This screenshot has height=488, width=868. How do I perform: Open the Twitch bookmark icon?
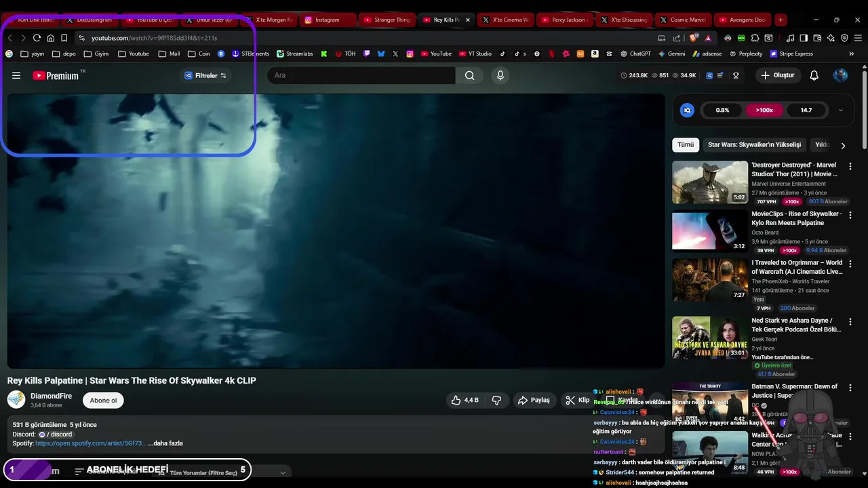coord(367,54)
